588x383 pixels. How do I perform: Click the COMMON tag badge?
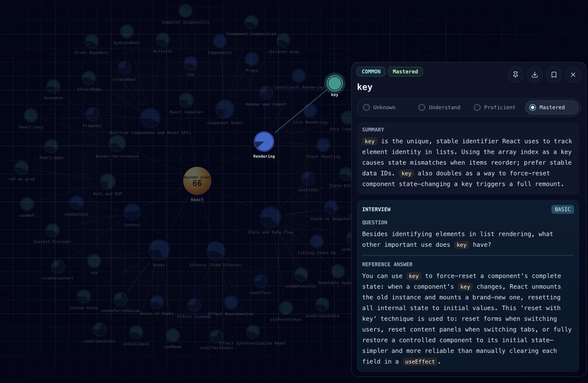(371, 72)
